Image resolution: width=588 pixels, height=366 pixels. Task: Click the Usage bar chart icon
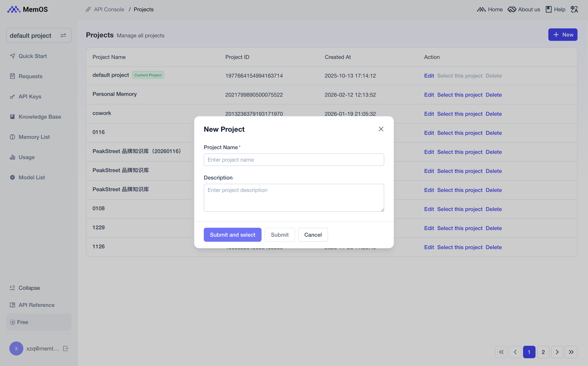point(13,157)
